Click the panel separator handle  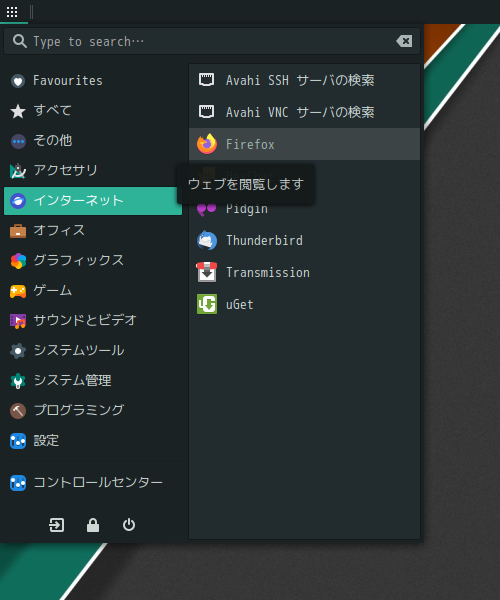click(x=31, y=12)
